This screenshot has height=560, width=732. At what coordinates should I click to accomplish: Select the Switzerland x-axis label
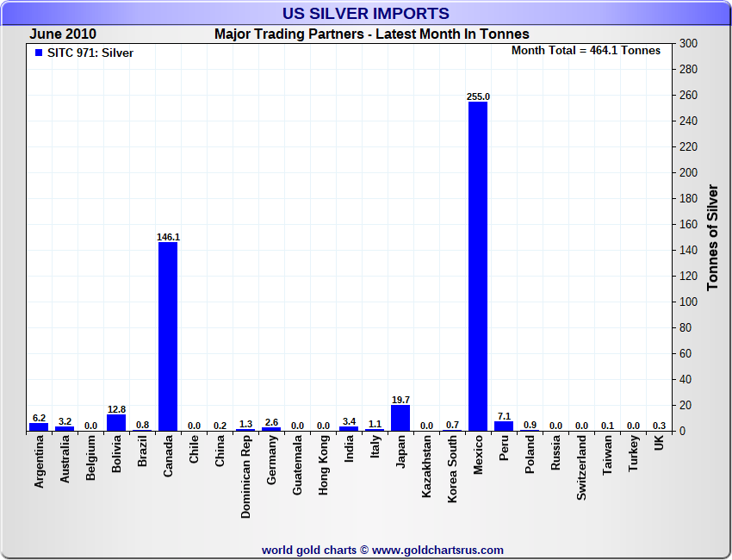tap(582, 470)
